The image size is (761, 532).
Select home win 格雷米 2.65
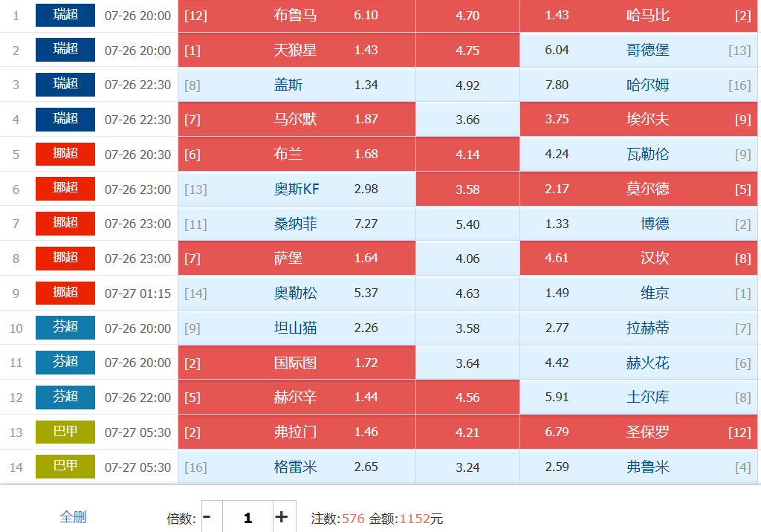click(297, 467)
